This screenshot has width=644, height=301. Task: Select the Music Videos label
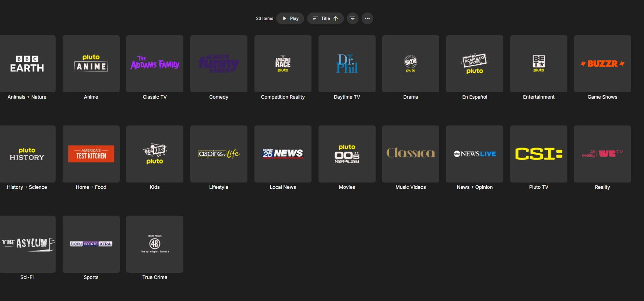coord(411,187)
